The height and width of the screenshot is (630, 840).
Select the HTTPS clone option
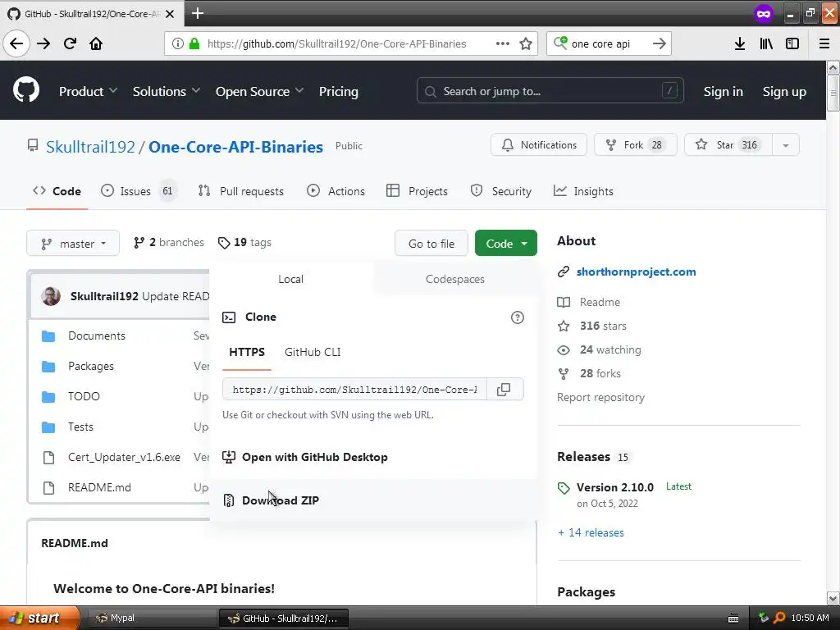[247, 352]
